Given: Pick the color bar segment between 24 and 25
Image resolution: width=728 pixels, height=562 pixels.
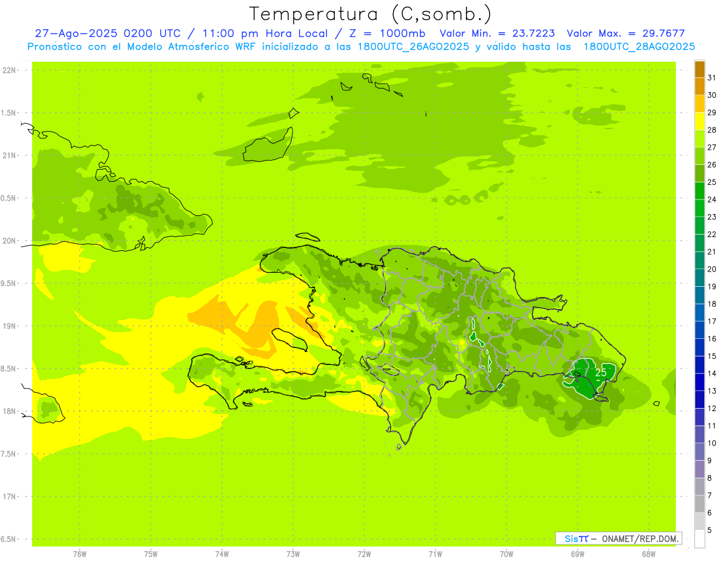Looking at the screenshot, I should (699, 191).
